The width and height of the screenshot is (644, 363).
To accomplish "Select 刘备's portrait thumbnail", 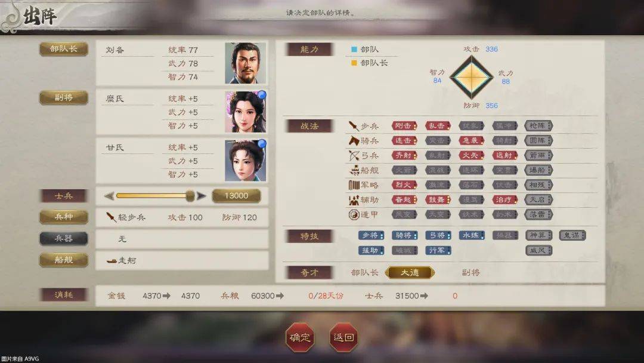I will tap(246, 63).
